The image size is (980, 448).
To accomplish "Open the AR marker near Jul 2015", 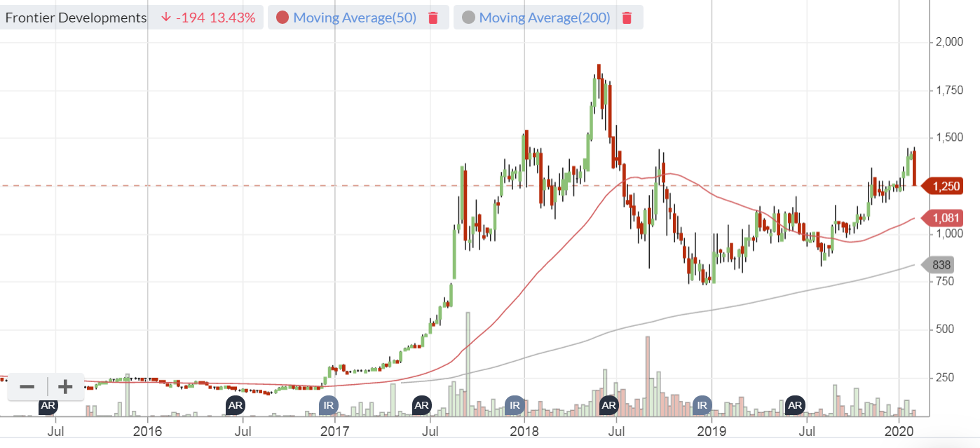I will 48,405.
